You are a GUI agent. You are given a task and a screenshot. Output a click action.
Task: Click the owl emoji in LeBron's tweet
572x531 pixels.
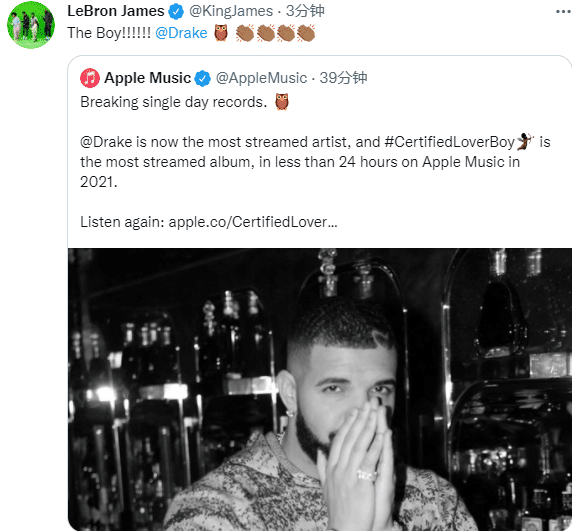point(221,33)
